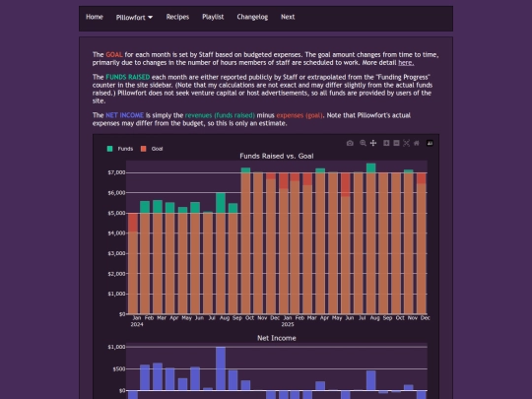532x399 pixels.
Task: Click the 'Dec' label at the chart's right end
Action: click(426, 318)
